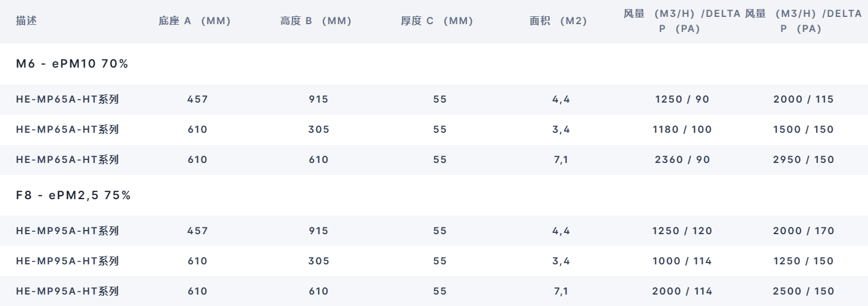Select the M6 - ePM10 70% group heading

[x=72, y=65]
